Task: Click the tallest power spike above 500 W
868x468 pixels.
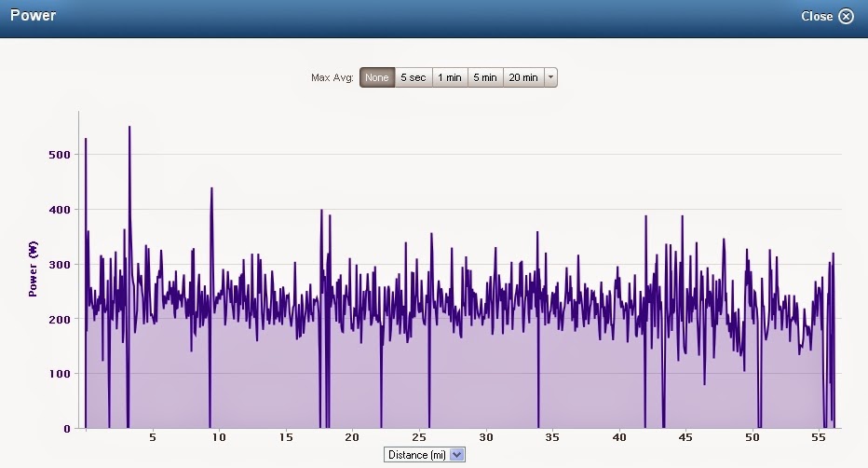Action: coord(129,127)
